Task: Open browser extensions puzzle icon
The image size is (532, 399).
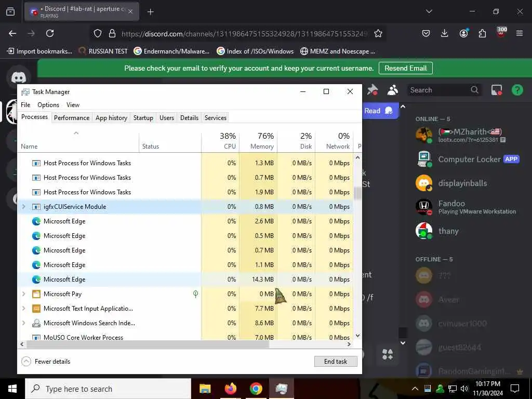Action: click(482, 33)
